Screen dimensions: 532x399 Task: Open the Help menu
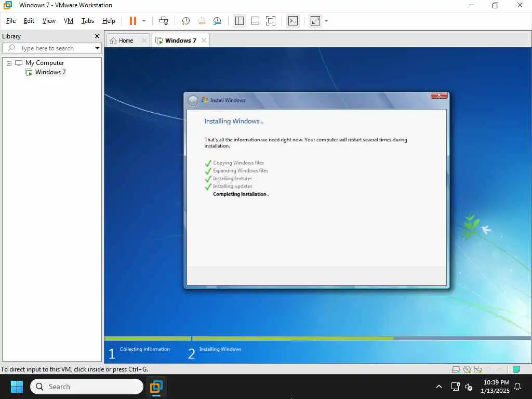coord(109,21)
